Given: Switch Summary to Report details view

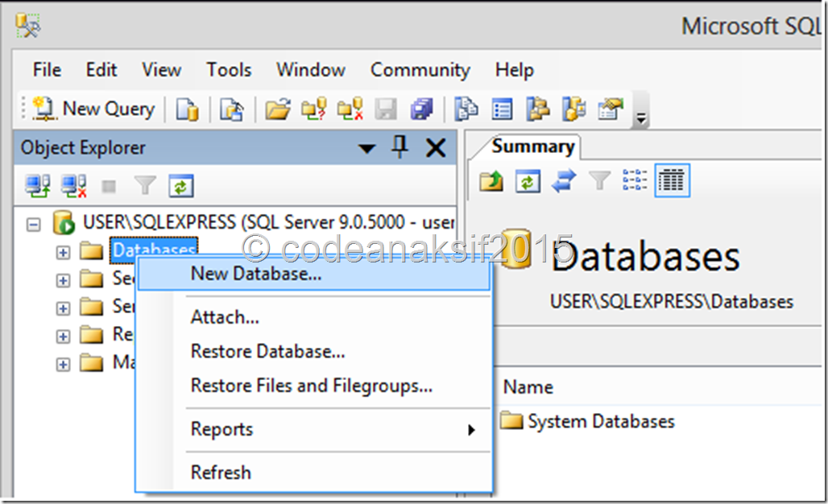Looking at the screenshot, I should click(672, 180).
